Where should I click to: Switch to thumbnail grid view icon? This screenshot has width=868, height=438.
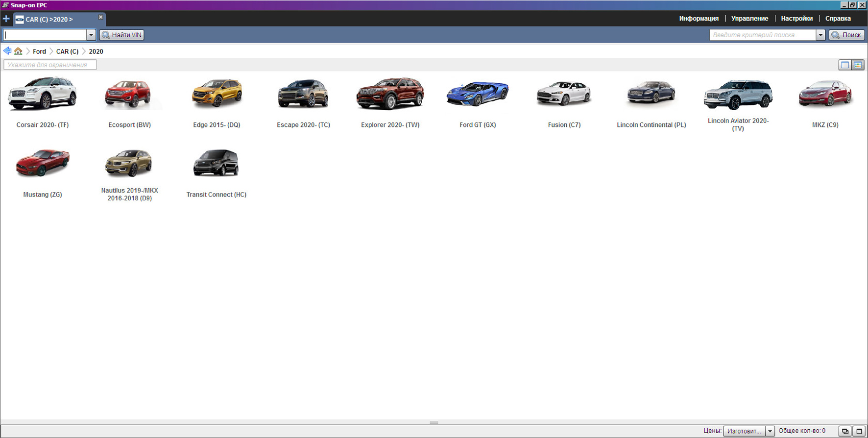click(x=858, y=65)
